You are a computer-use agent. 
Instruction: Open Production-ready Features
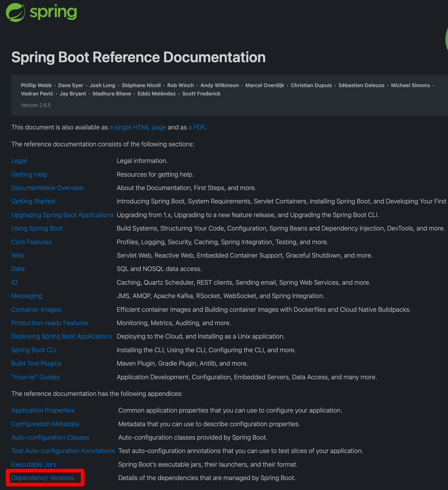(50, 323)
